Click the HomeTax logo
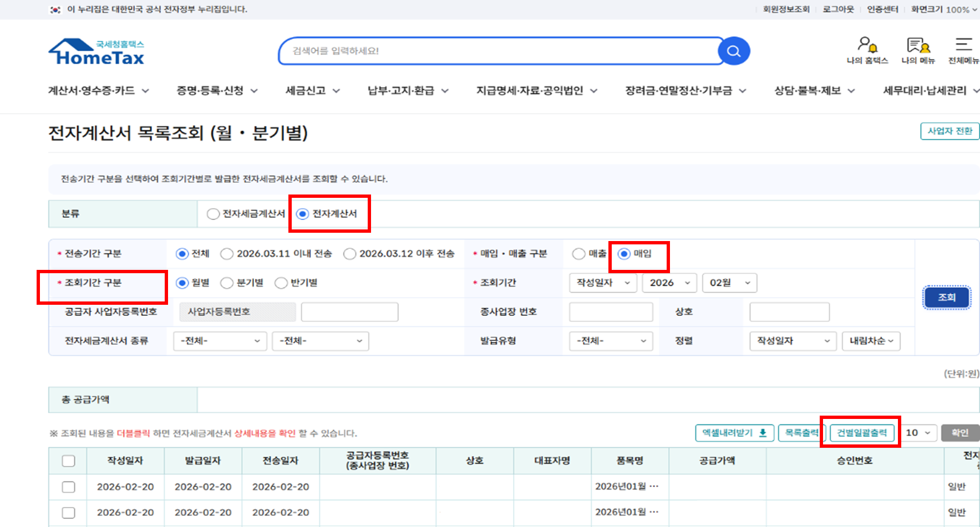 [97, 52]
